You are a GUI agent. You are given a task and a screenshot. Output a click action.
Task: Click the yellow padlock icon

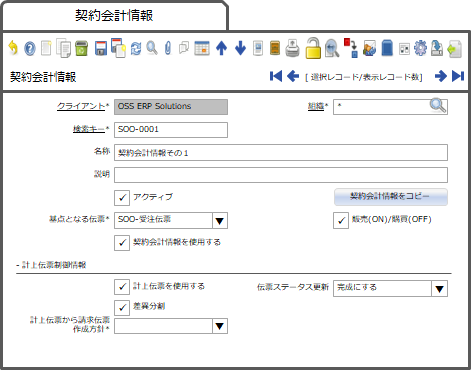(313, 48)
